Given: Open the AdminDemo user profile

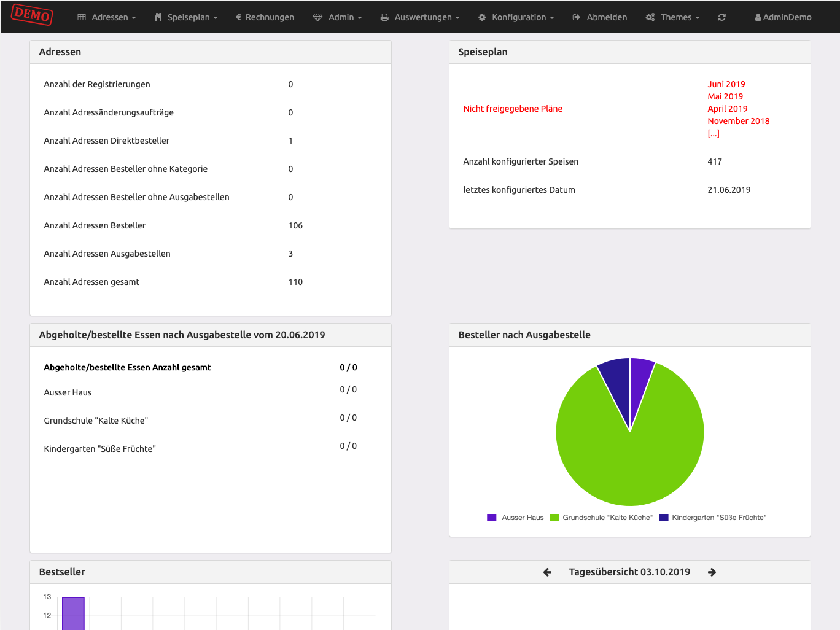Looking at the screenshot, I should [x=784, y=17].
